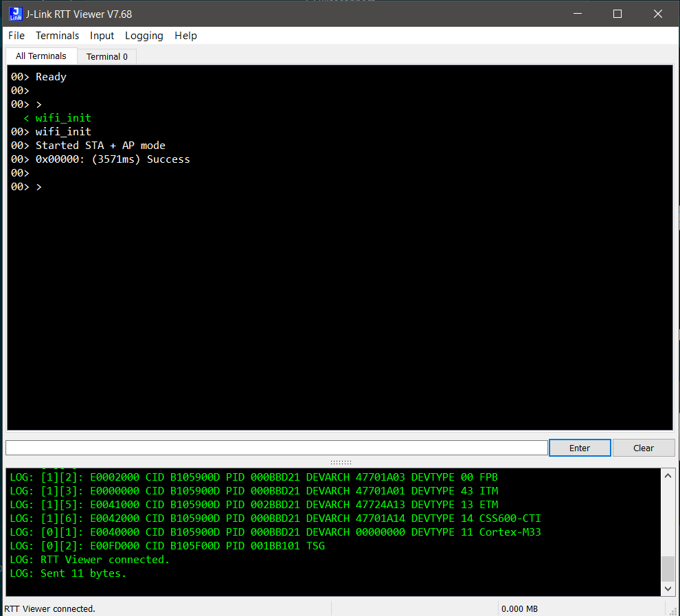Click the 'Started STA + AP mode' terminal line
The height and width of the screenshot is (616, 680).
(x=100, y=146)
